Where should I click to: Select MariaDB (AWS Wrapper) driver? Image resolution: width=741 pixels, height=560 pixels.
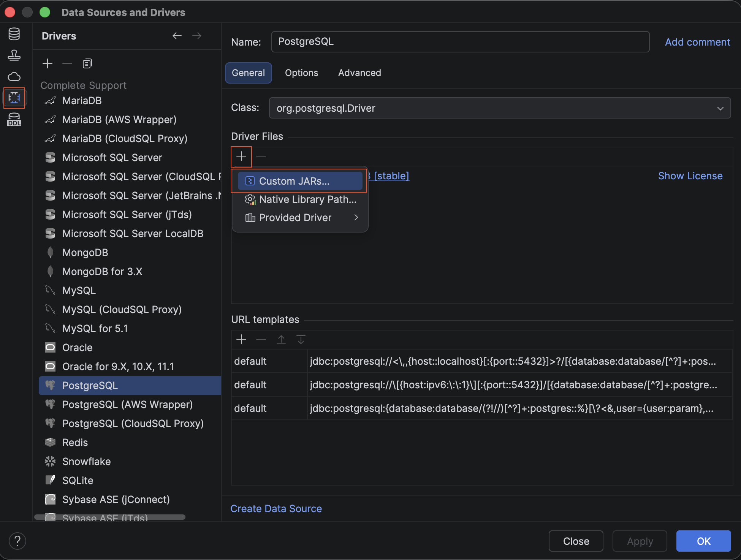[x=130, y=119]
